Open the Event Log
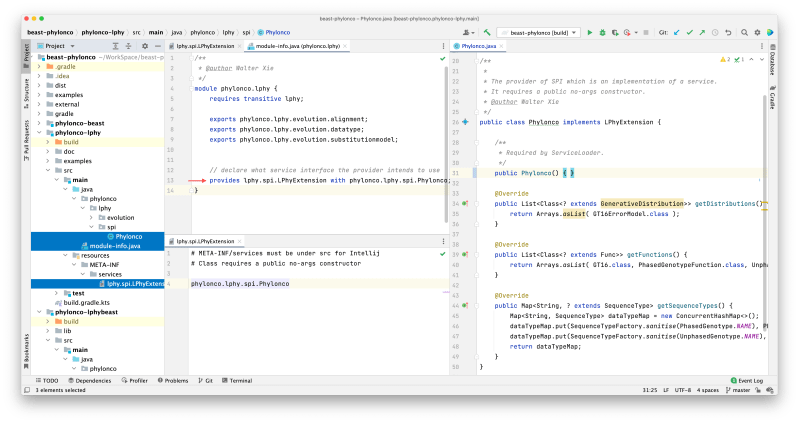 [x=747, y=380]
